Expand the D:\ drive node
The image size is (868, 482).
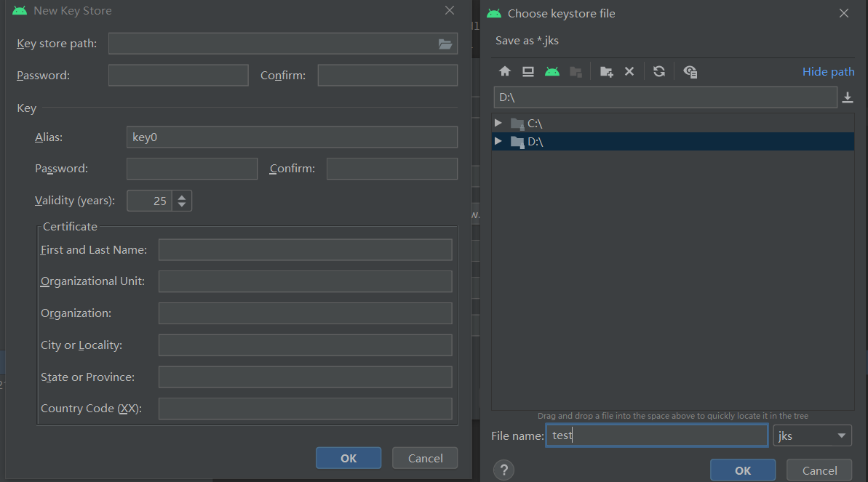point(499,141)
